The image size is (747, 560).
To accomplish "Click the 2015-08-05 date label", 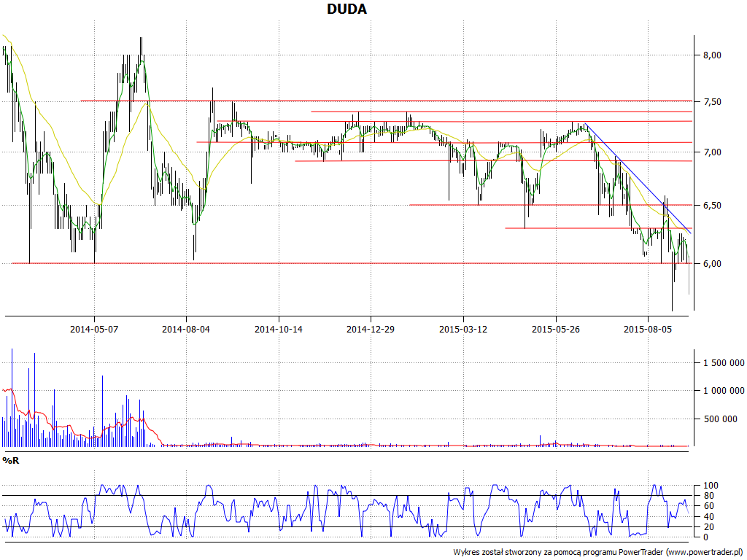I will tap(648, 329).
